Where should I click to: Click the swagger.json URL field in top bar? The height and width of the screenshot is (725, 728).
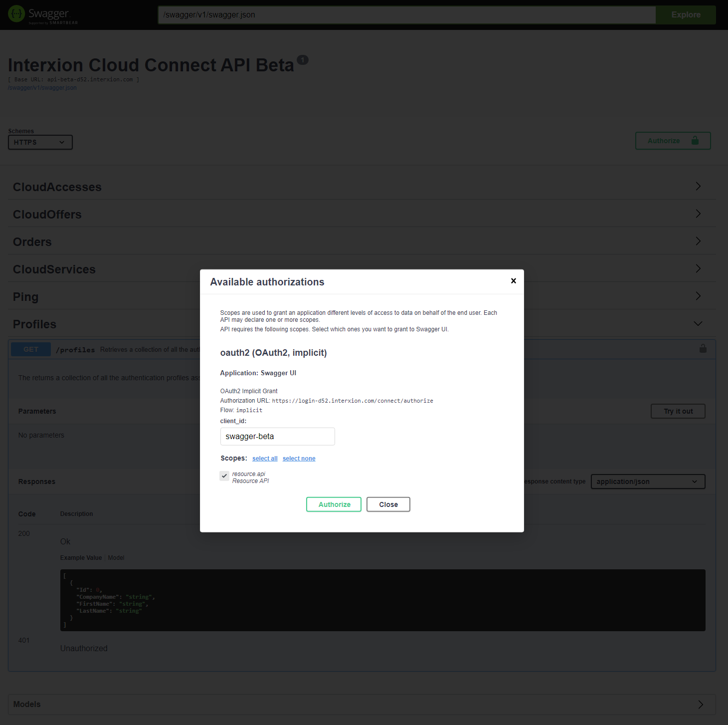(x=407, y=15)
